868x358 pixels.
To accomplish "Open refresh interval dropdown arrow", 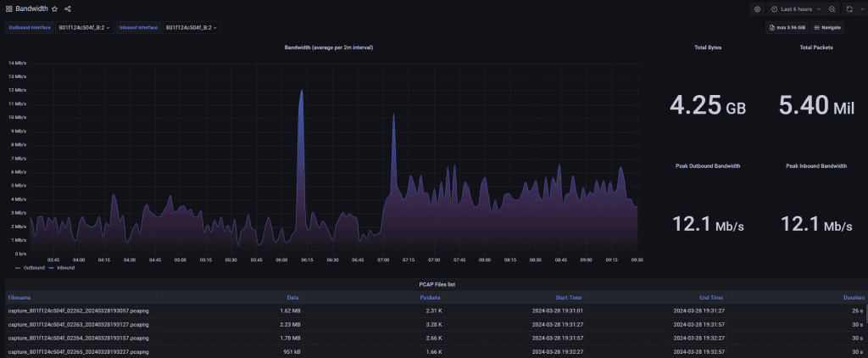I will (860, 8).
